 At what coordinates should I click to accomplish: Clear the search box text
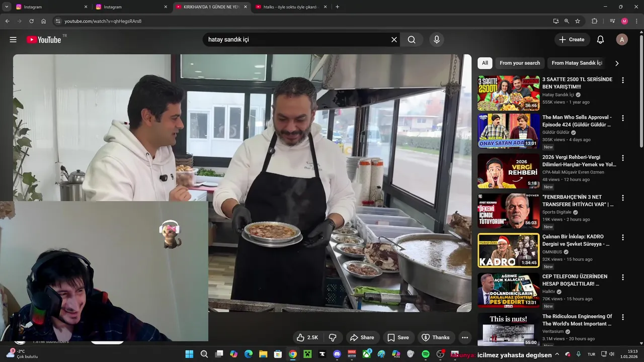pyautogui.click(x=394, y=40)
